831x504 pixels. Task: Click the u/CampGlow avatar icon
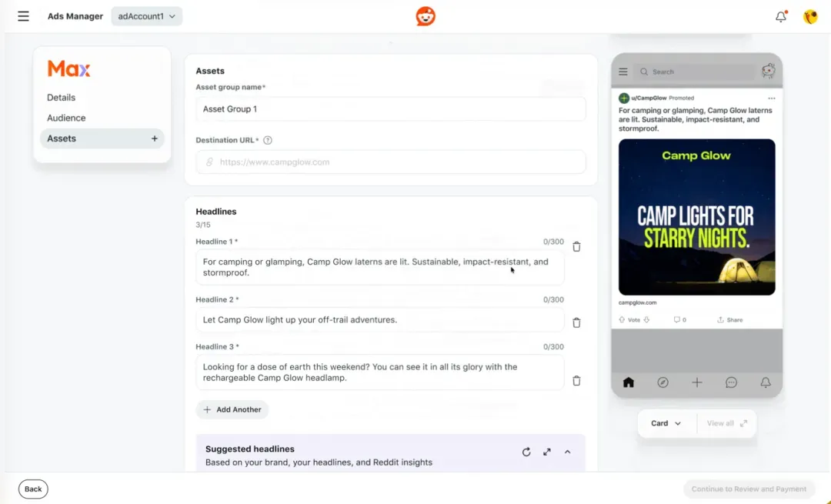click(624, 98)
